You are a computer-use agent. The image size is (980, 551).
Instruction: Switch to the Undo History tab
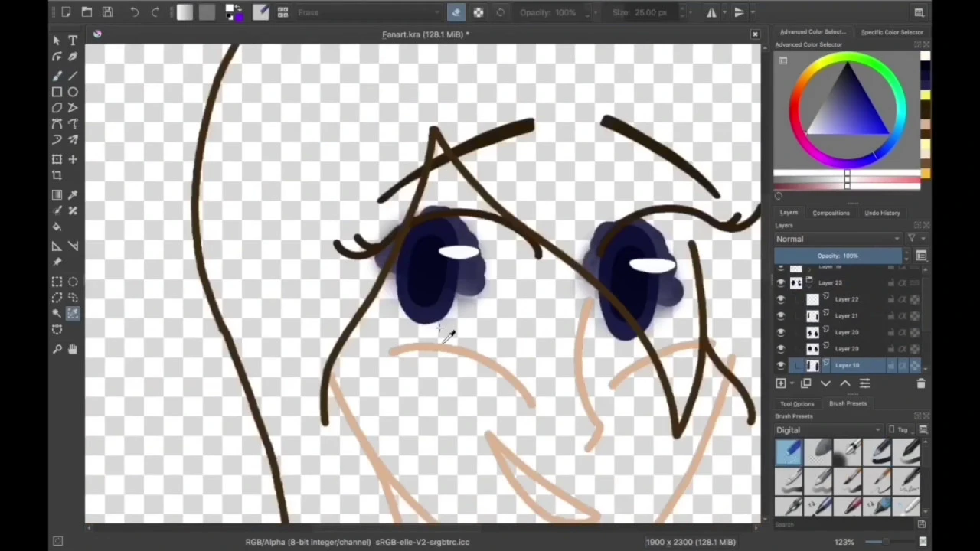(x=882, y=213)
